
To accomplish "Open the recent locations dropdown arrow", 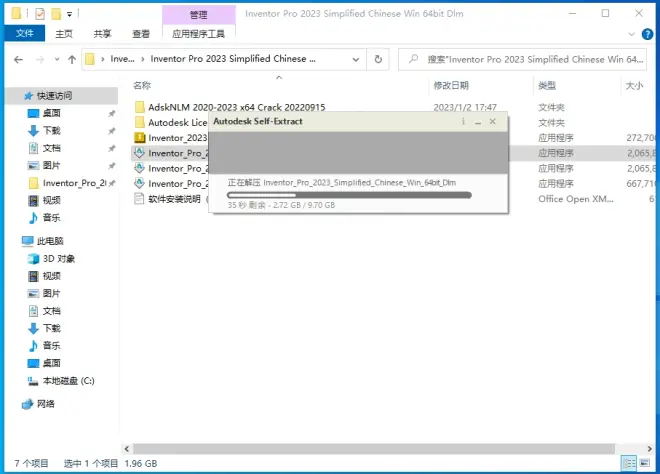I will pos(57,60).
